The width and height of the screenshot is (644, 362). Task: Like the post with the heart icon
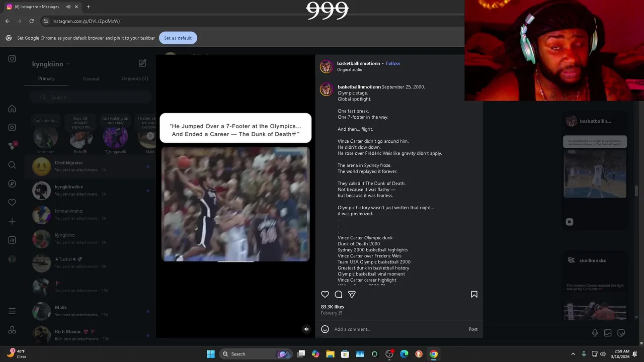(325, 295)
